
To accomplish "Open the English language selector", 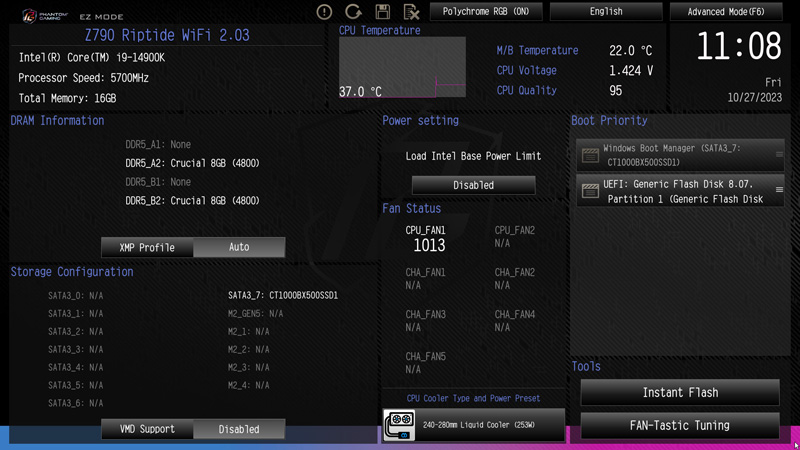I will point(606,11).
